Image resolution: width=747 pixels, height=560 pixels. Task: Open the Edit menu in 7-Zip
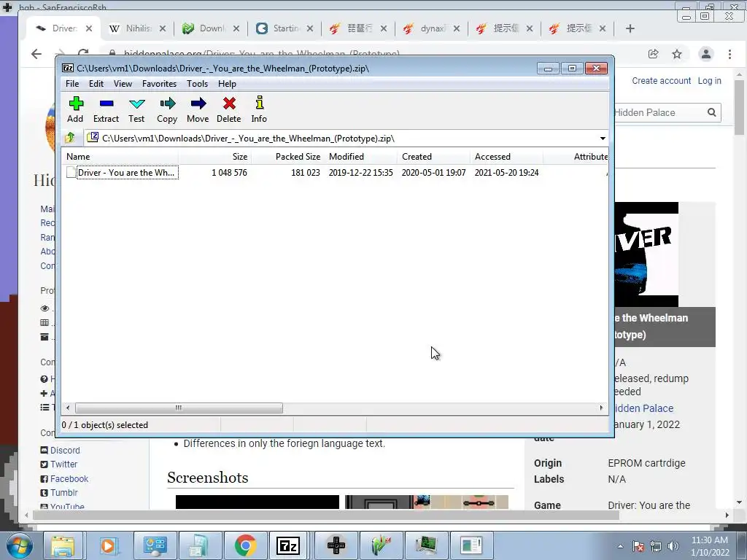pyautogui.click(x=96, y=84)
